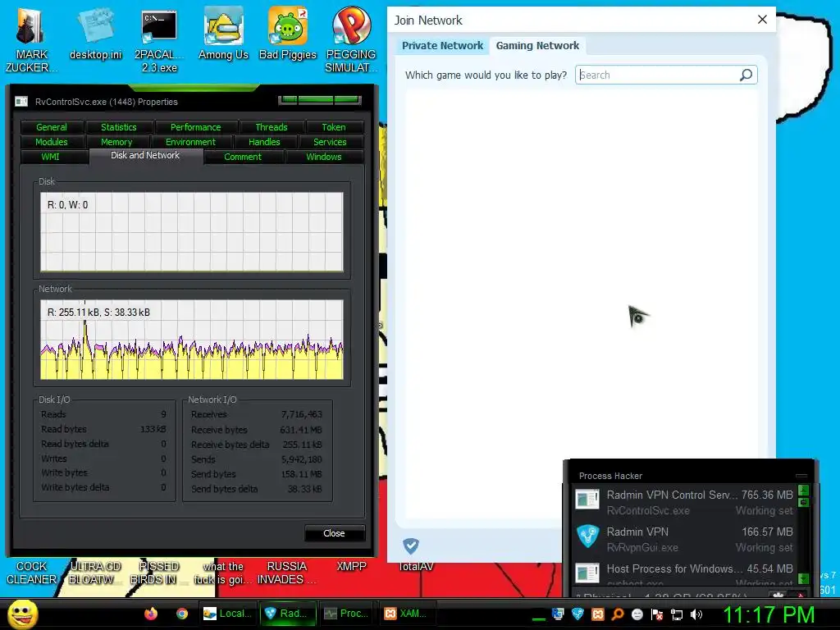The width and height of the screenshot is (840, 630).
Task: Click the Host Process for Windows icon
Action: [x=587, y=573]
